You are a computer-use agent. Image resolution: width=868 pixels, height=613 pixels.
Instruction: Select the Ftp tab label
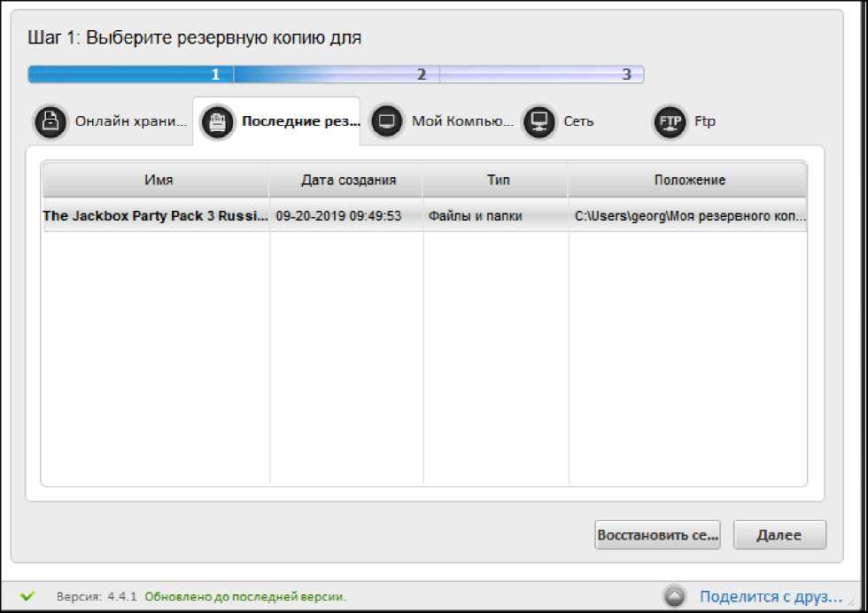705,121
